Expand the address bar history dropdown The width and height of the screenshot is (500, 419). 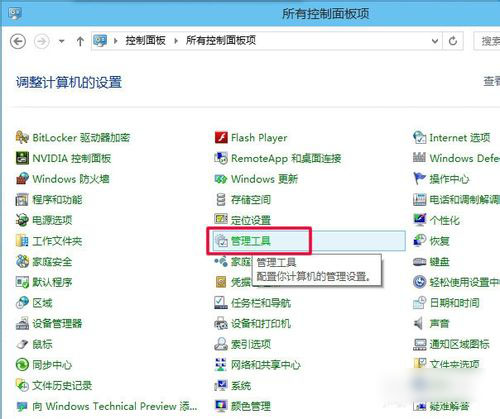[435, 41]
